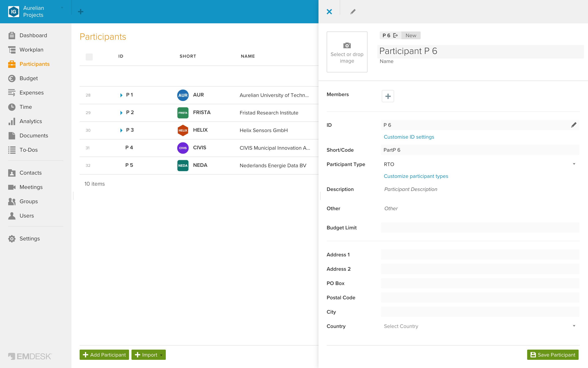
Task: Click the AUR participant logo
Action: (x=183, y=95)
